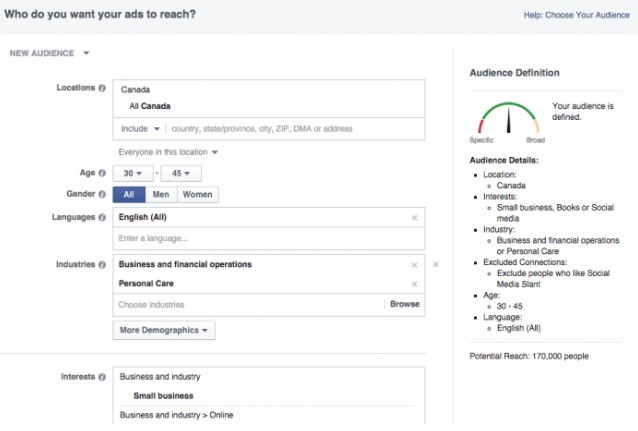Open Help: Choose Your Audience link
Viewport: 638px width, 431px height.
(576, 16)
